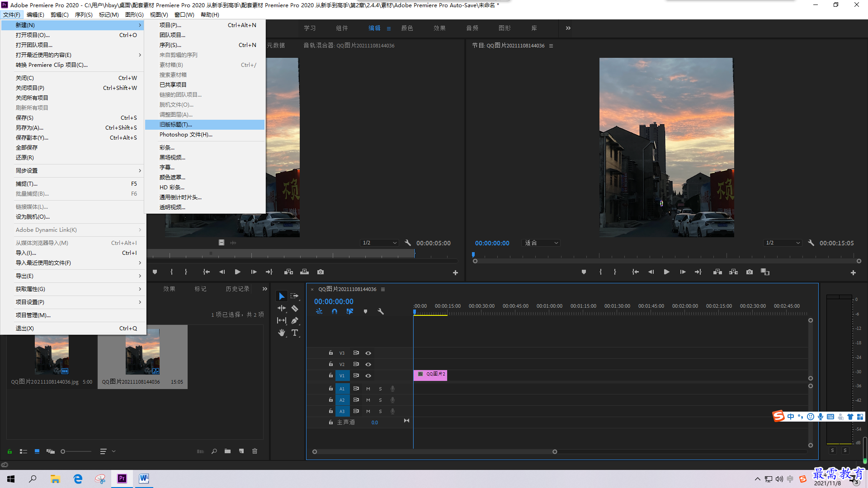Screen dimensions: 868x488
Task: Play the Source monitor clip
Action: 237,272
